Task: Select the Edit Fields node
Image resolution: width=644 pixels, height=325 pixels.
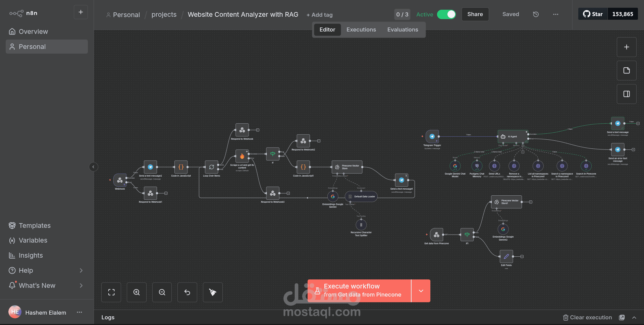Action: 506,256
